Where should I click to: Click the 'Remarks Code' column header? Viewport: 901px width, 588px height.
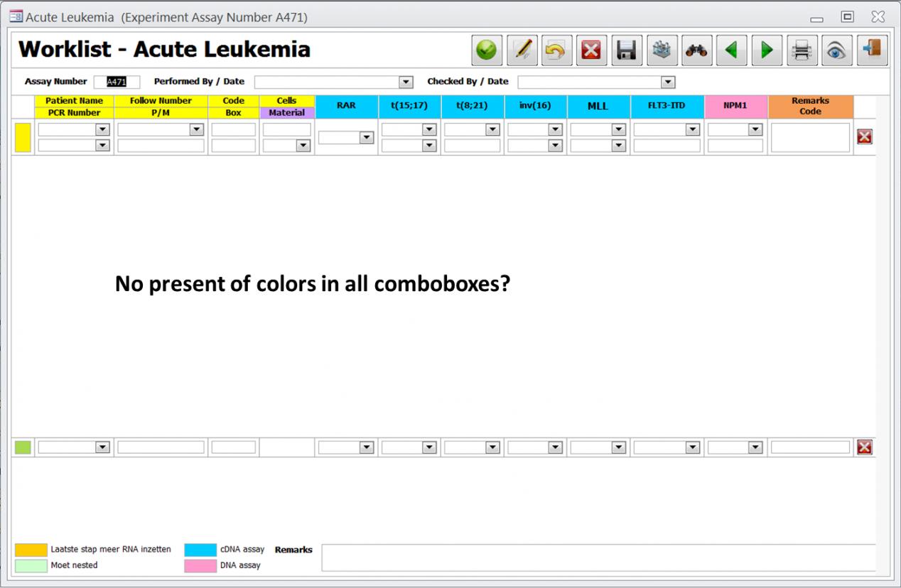(x=810, y=106)
